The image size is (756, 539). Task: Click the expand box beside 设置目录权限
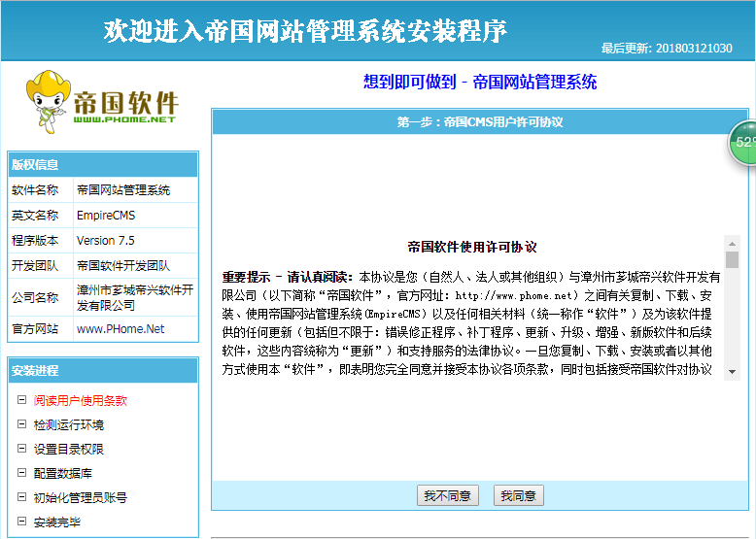click(21, 449)
